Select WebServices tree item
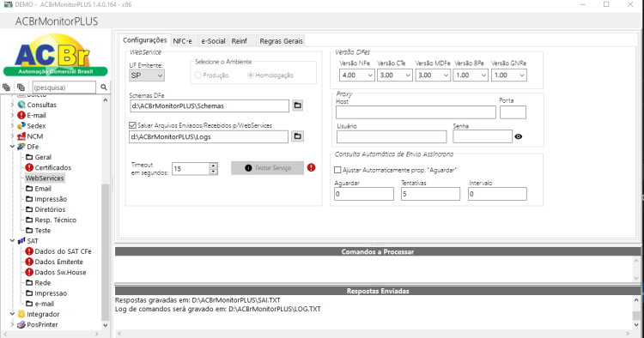 (x=45, y=178)
